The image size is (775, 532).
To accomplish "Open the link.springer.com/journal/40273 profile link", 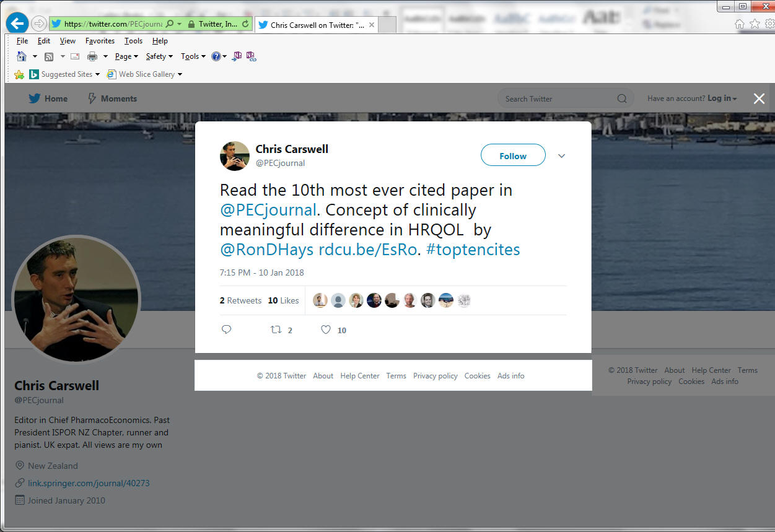I will point(89,483).
